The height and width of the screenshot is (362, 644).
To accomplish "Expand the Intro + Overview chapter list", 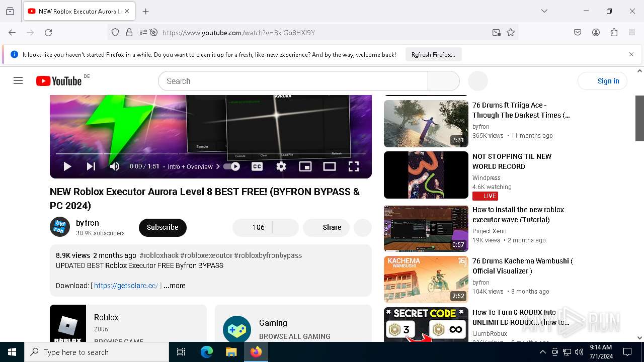I will (x=194, y=166).
